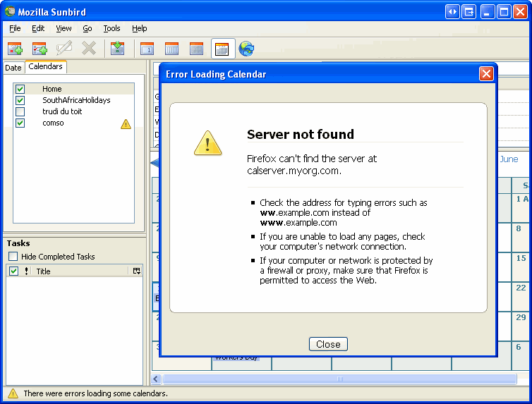Screen dimensions: 532x404
Task: Check the trudi du toit calendar checkbox
Action: click(x=20, y=111)
